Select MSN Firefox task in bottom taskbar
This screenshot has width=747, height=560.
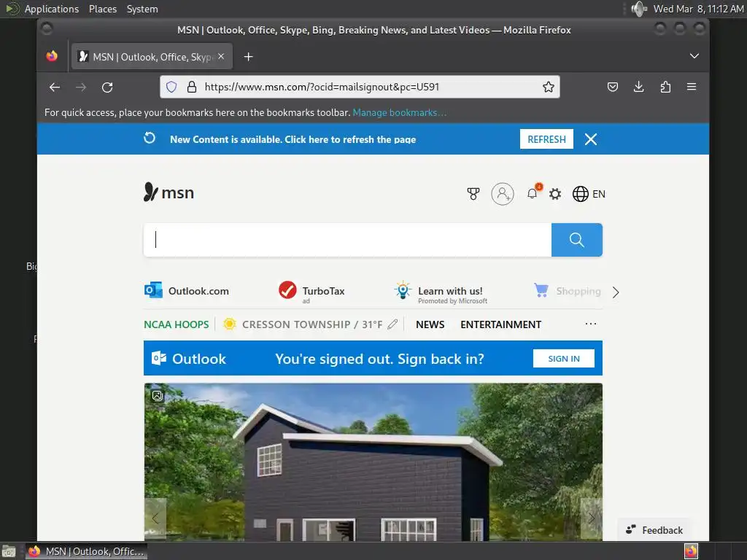tap(87, 551)
